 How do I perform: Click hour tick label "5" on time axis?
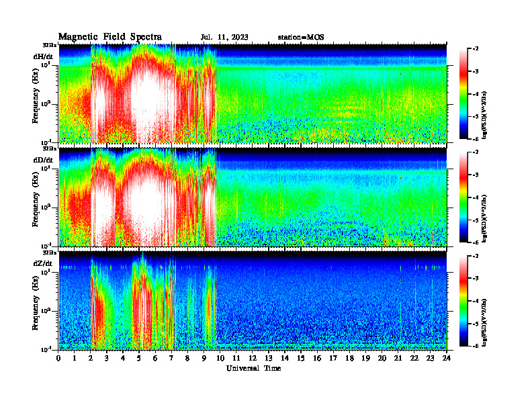[139, 358]
